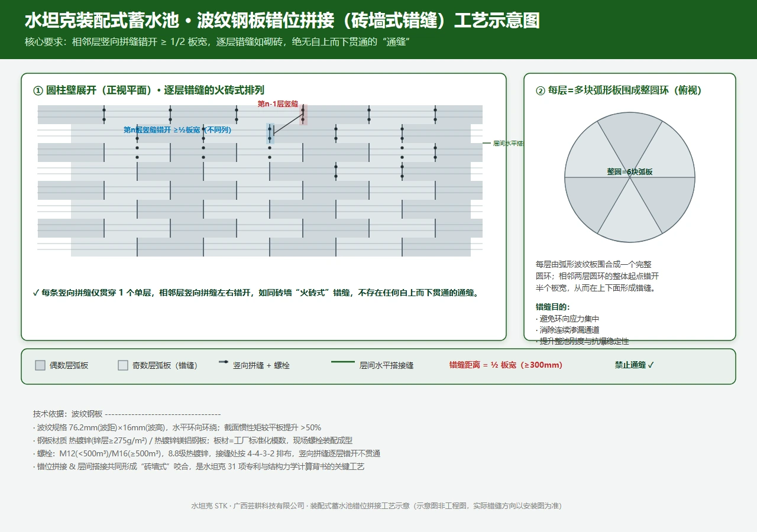Image resolution: width=757 pixels, height=532 pixels.
Task: Click the 波纹规格 76.2mm(波距)×16mm(波高) line
Action: point(177,427)
